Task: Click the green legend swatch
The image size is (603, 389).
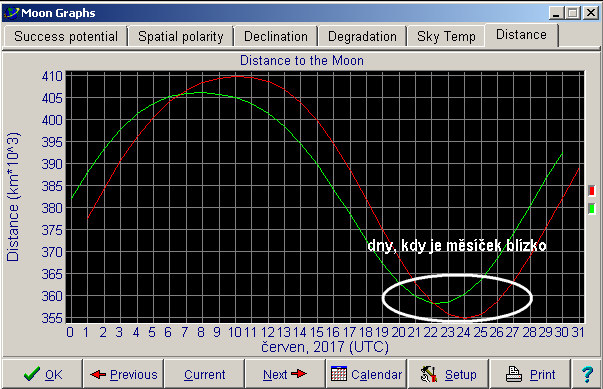Action: tap(592, 209)
